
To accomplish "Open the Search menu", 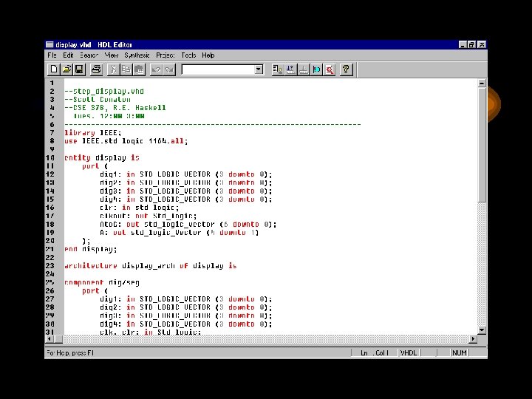I will click(89, 55).
